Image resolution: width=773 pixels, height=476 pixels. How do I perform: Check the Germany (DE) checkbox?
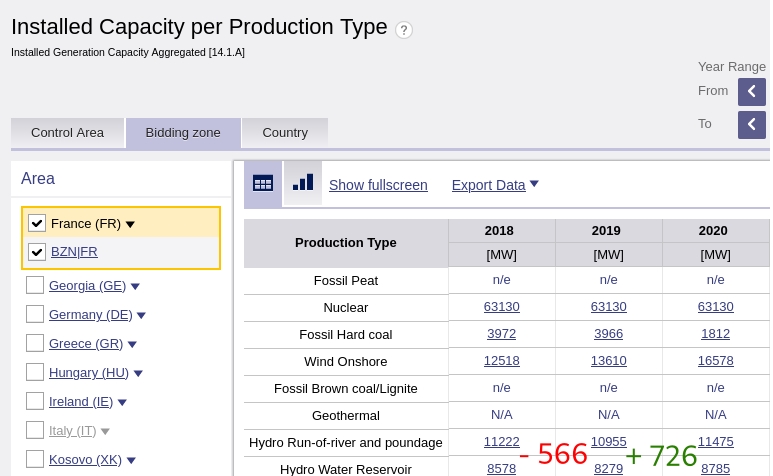[x=35, y=314]
